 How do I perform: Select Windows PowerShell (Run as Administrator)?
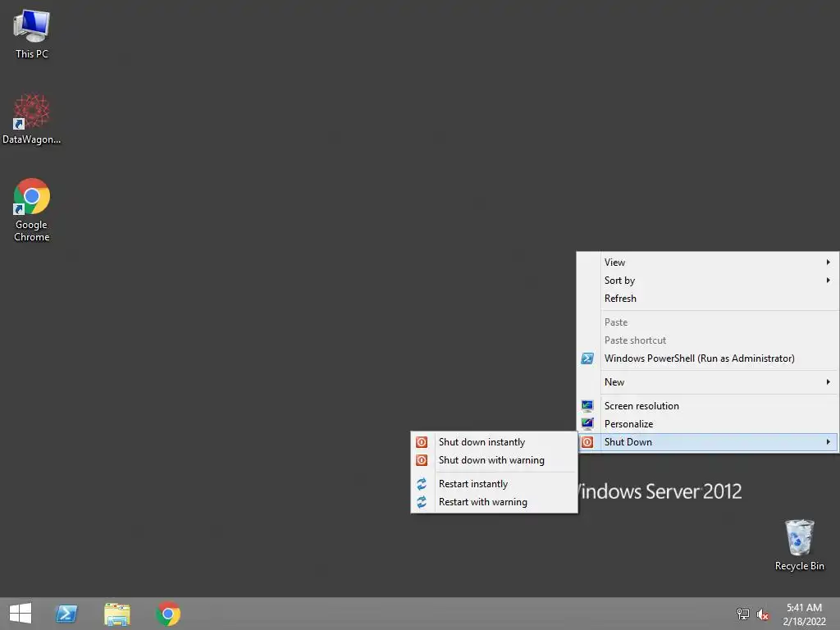[707, 358]
